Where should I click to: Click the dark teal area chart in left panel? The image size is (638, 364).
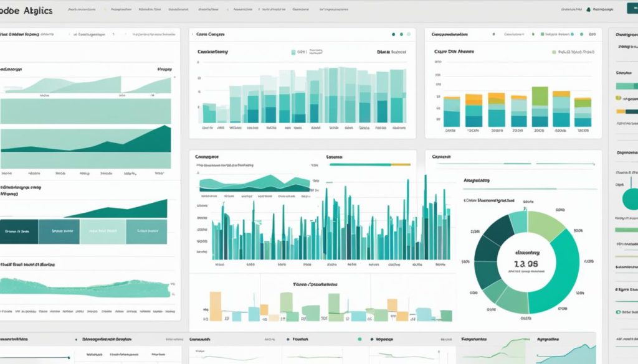click(85, 139)
